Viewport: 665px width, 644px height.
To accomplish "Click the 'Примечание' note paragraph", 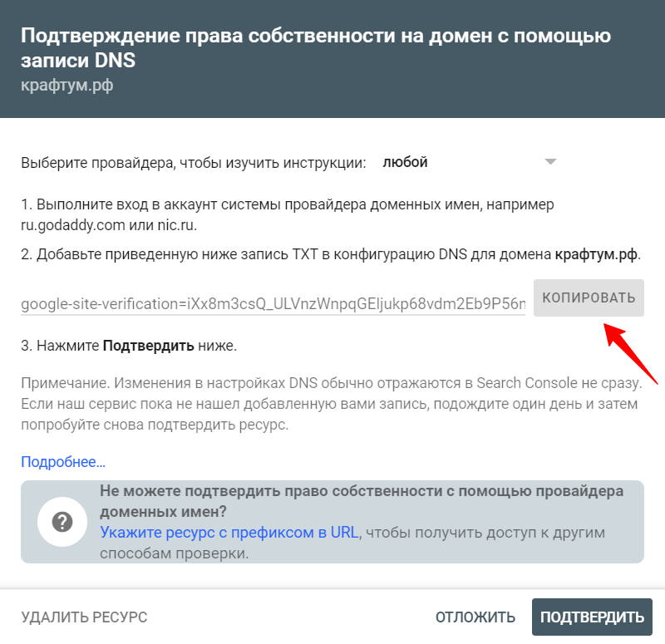I will click(x=332, y=404).
